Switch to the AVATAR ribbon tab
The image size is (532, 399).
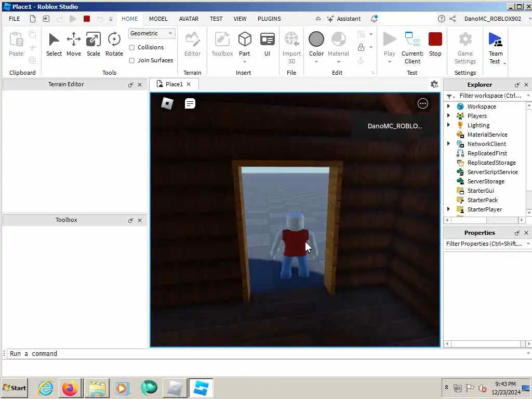pos(189,19)
